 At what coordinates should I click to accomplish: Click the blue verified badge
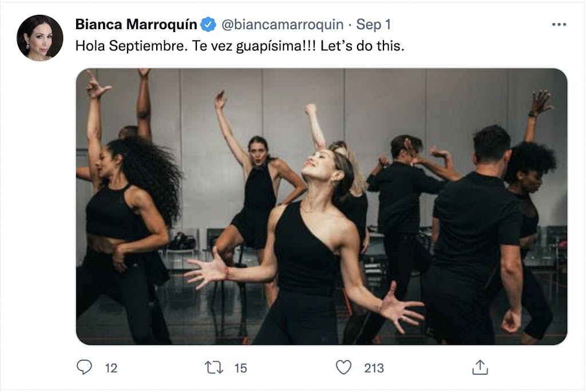pos(208,25)
